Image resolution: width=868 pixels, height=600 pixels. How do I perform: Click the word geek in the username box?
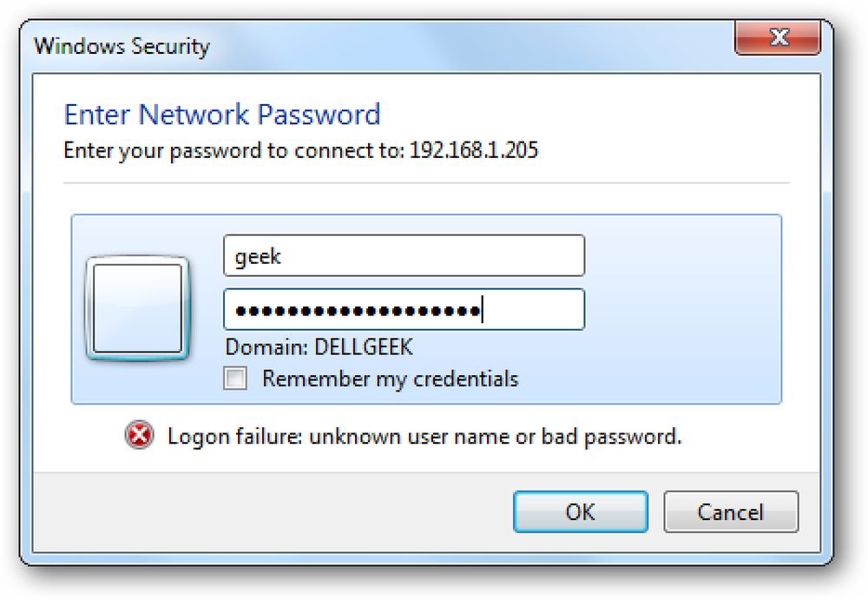[258, 256]
